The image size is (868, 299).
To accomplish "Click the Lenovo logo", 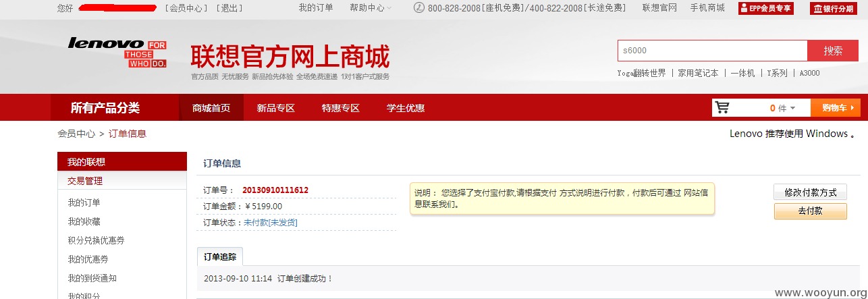I will tap(117, 53).
